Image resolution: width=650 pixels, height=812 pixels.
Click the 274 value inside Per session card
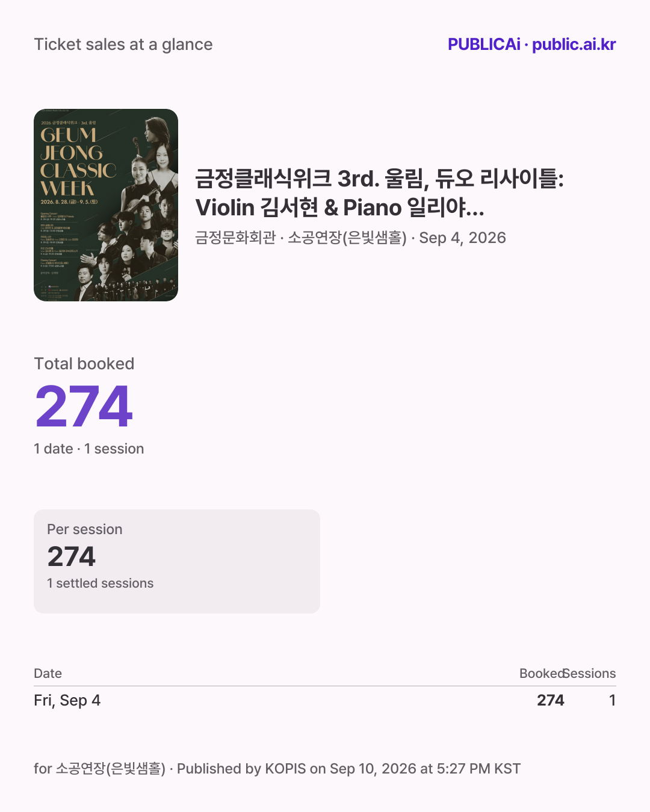[x=72, y=556]
